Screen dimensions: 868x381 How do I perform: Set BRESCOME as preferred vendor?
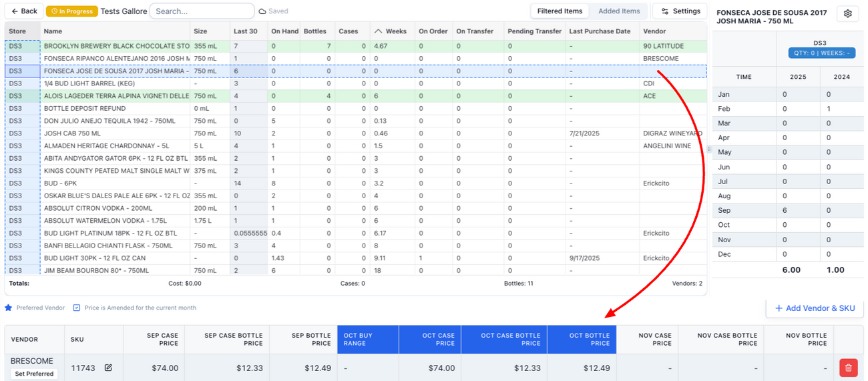click(34, 374)
